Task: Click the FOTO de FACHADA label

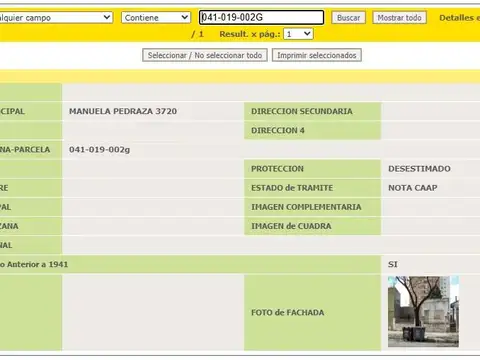Action: click(x=287, y=313)
